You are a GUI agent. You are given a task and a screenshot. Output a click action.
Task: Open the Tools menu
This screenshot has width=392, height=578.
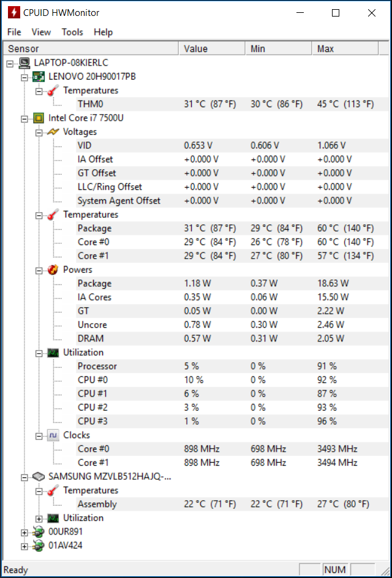click(72, 32)
